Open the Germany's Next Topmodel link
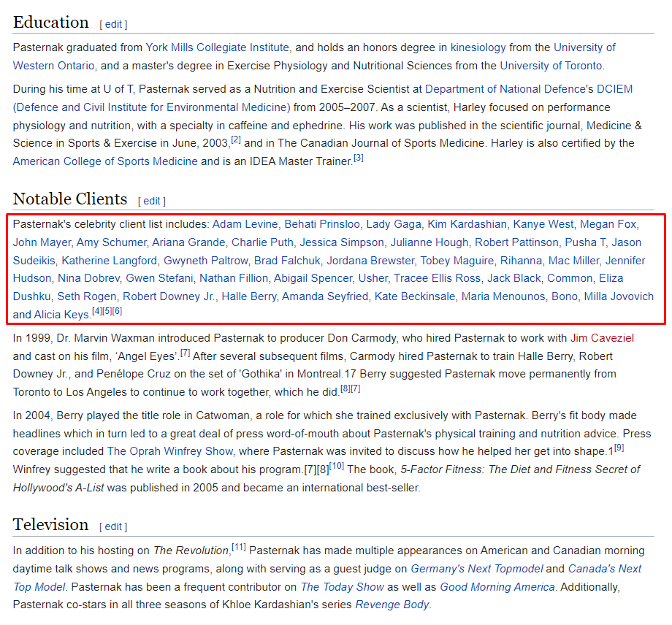Screen dimensions: 672x625 coord(477,569)
